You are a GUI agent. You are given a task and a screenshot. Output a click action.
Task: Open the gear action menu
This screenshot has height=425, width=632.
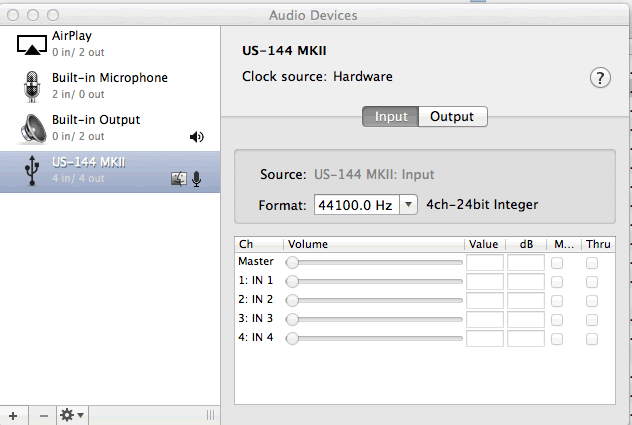72,416
